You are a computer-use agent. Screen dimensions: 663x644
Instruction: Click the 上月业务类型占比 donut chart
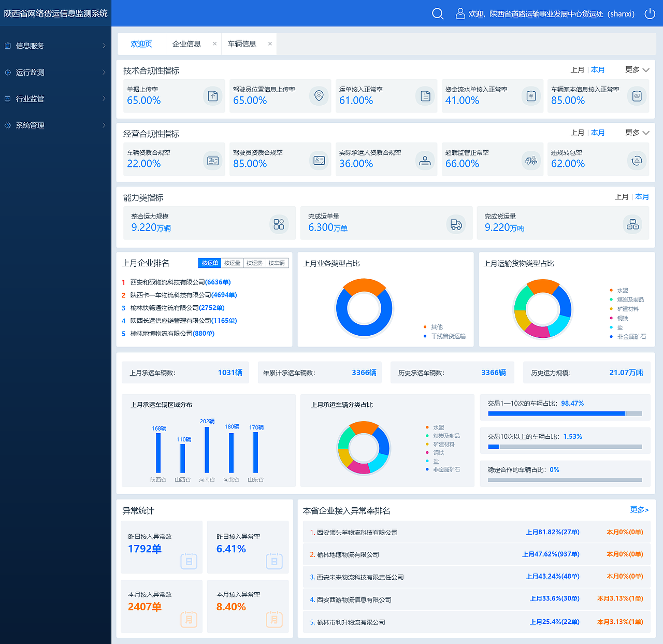(364, 308)
